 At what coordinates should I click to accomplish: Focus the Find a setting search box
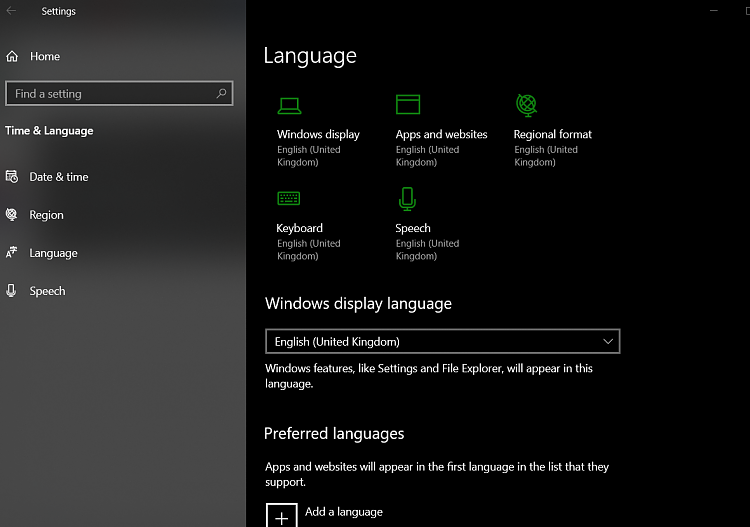click(x=119, y=93)
